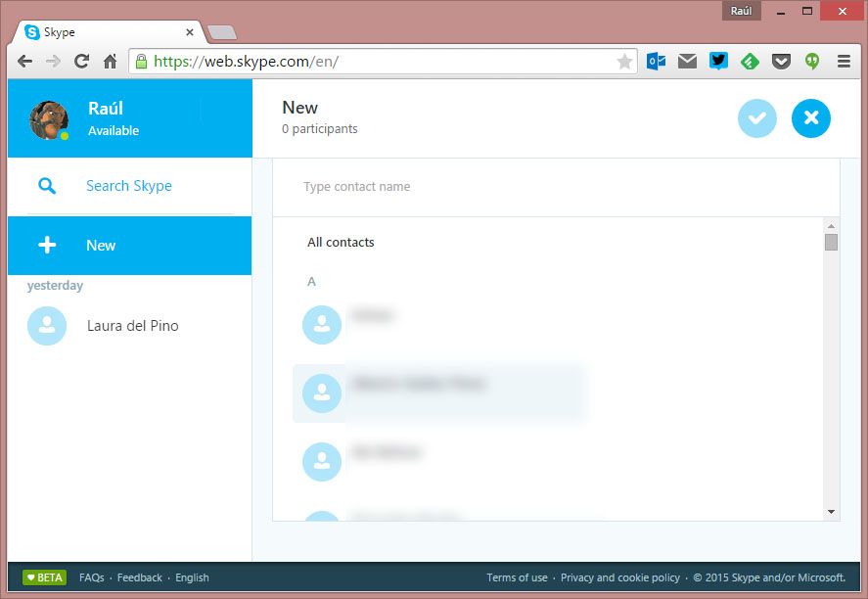Select Laura del Pino's avatar
868x599 pixels.
point(47,326)
